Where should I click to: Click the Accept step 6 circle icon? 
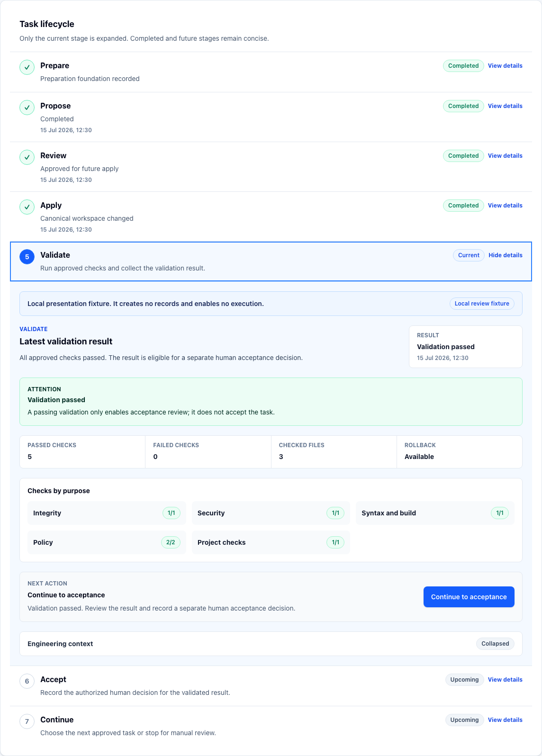pyautogui.click(x=27, y=681)
